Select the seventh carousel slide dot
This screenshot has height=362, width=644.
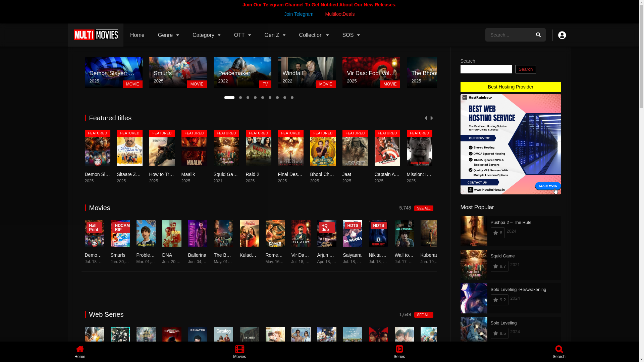pos(277,98)
